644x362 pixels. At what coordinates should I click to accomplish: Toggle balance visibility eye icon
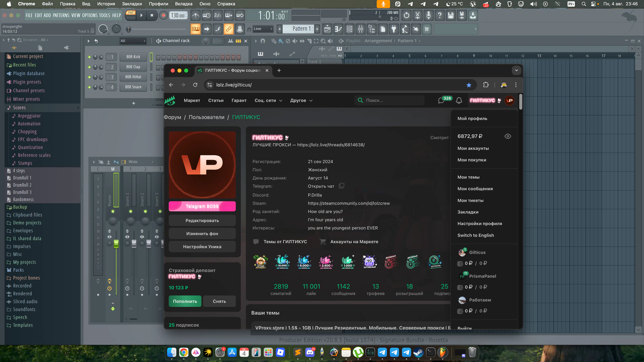[508, 136]
